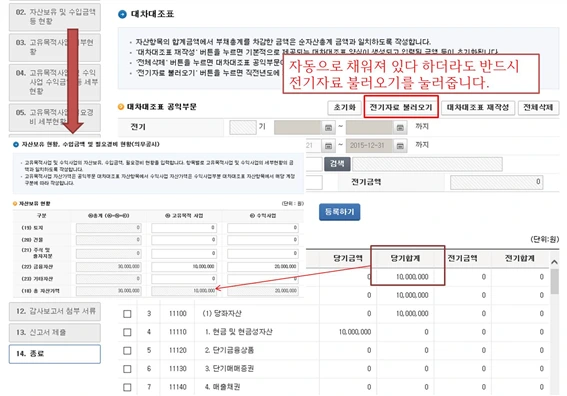Click the (1) 당좌자산 account name

click(x=222, y=314)
